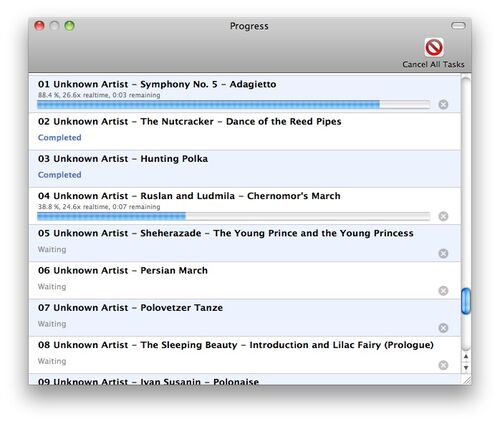Image resolution: width=500 pixels, height=424 pixels.
Task: Select row 03 Hunting Polka
Action: 245,169
